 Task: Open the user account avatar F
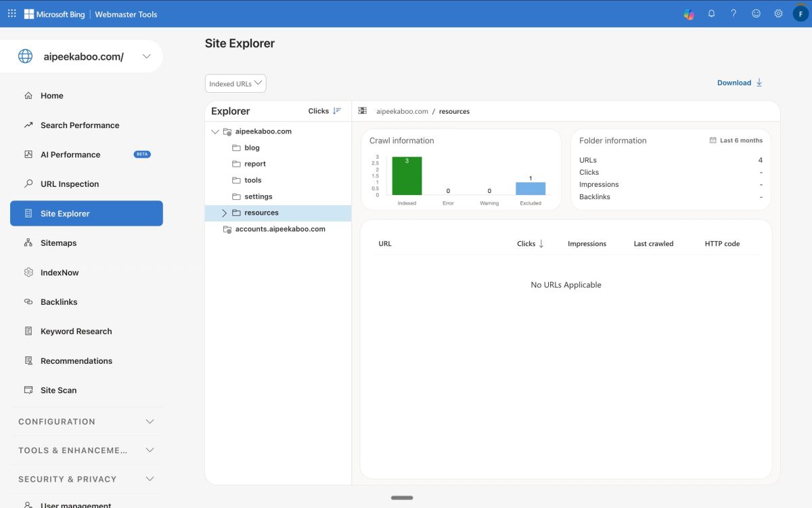pos(800,14)
